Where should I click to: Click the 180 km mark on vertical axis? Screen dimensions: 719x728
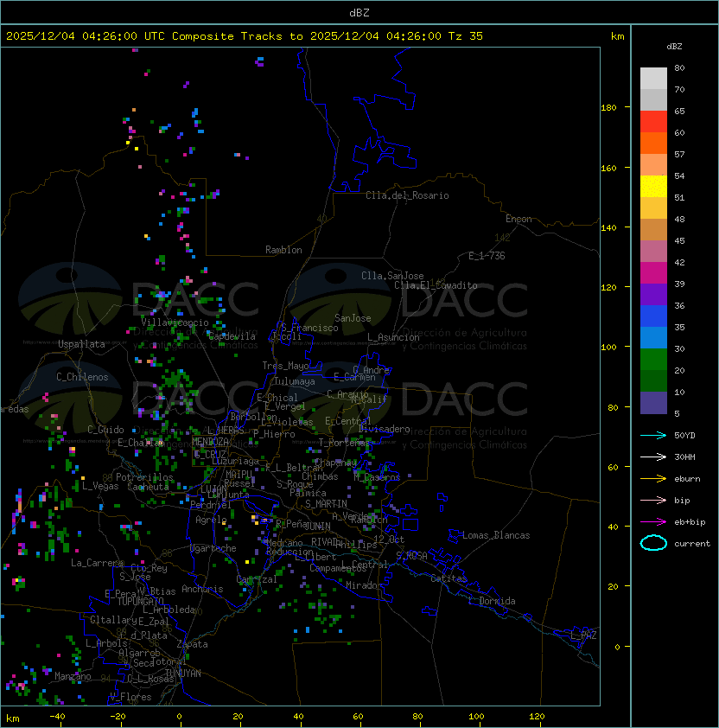point(608,107)
